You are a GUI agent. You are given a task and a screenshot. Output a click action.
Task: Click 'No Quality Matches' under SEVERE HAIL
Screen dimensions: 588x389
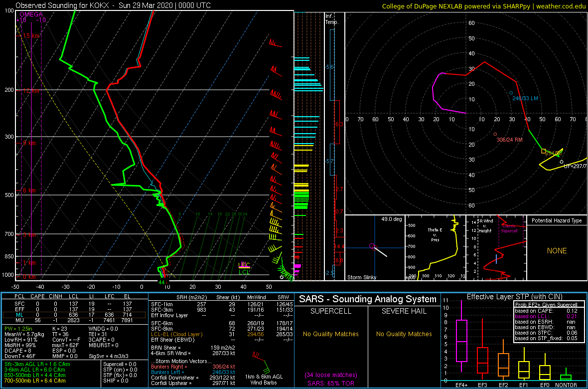pyautogui.click(x=404, y=334)
